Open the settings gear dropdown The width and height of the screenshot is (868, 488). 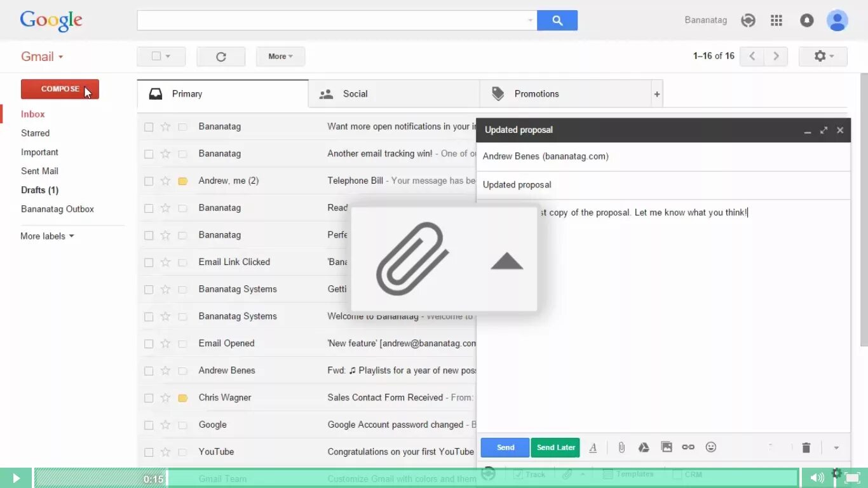pos(823,56)
